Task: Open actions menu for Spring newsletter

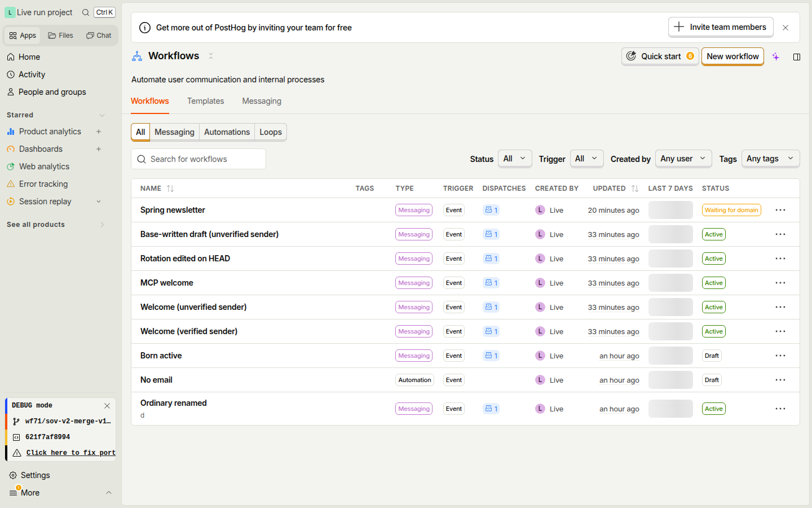Action: pyautogui.click(x=780, y=210)
